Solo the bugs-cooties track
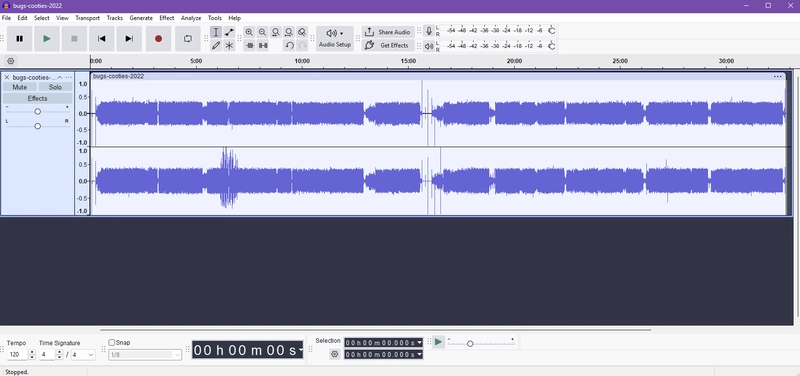Screen dimensions: 800x376 pyautogui.click(x=55, y=87)
